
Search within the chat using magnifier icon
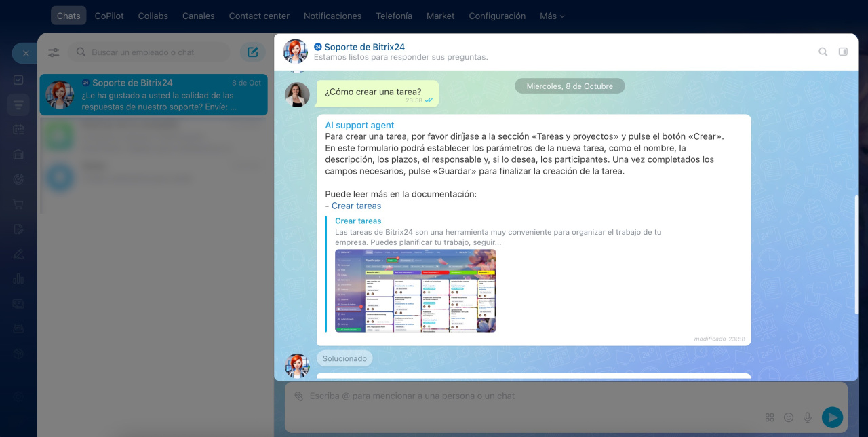823,52
